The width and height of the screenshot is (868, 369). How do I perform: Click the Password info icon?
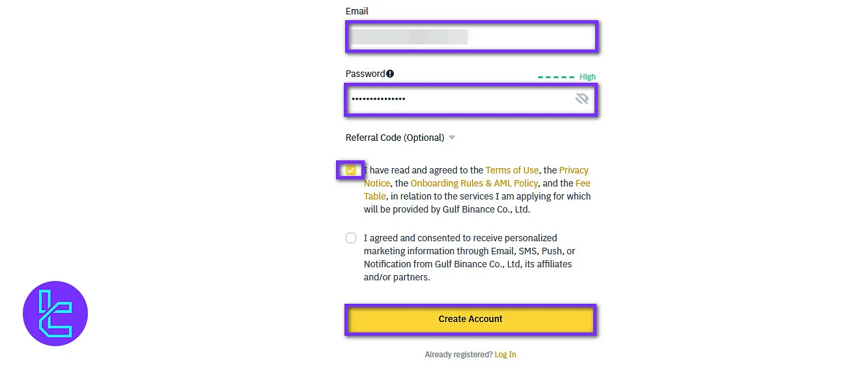390,74
